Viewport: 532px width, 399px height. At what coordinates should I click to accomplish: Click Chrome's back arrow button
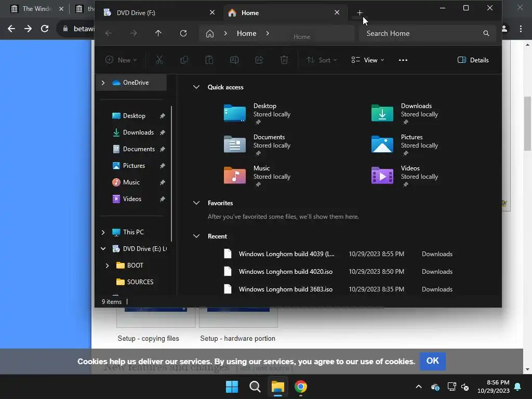coord(11,29)
